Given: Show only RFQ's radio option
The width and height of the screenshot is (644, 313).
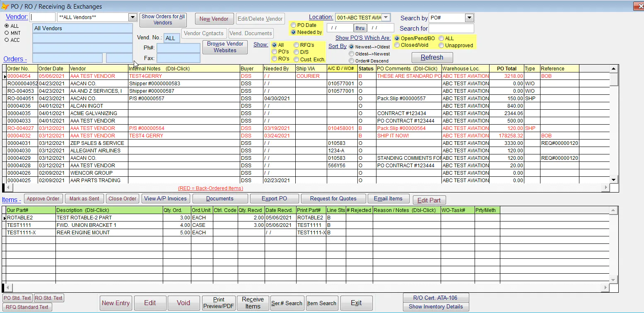Looking at the screenshot, I should 296,45.
